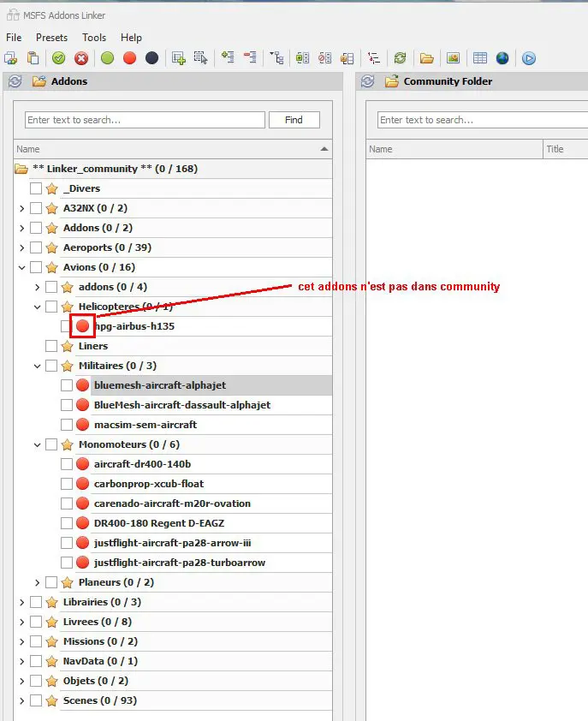Tick the A32NX group checkbox
The width and height of the screenshot is (588, 721).
[x=36, y=208]
